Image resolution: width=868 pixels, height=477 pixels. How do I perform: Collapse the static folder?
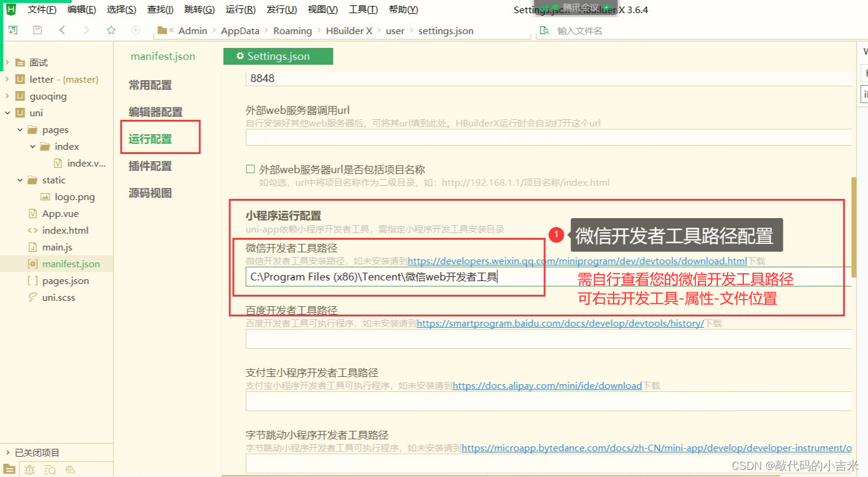coord(20,180)
